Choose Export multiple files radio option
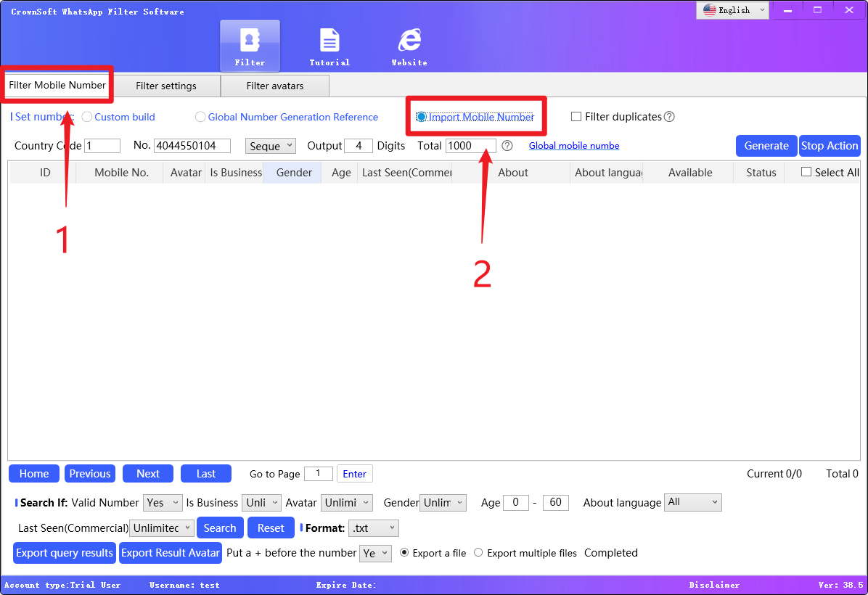Screen dimensions: 868x595 tap(478, 553)
